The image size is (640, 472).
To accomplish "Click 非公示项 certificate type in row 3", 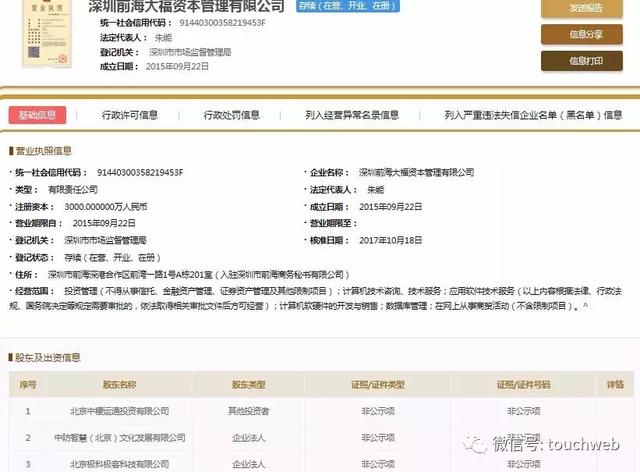I will (x=378, y=464).
